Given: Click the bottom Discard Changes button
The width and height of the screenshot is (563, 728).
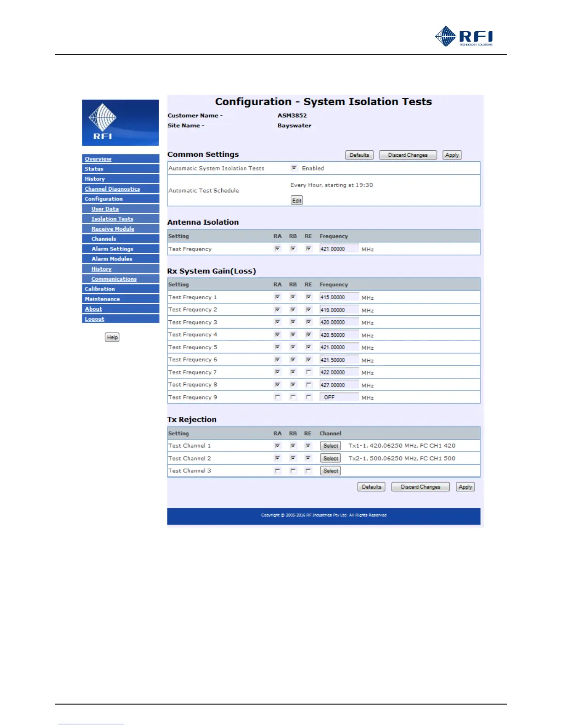Looking at the screenshot, I should click(x=420, y=487).
